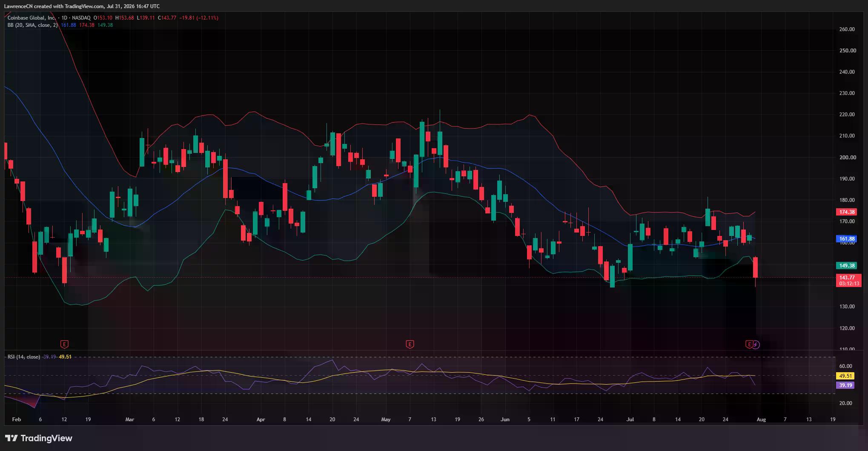Screen dimensions: 868x451
Task: Click the blue 161.88 basis axis label
Action: tap(847, 239)
